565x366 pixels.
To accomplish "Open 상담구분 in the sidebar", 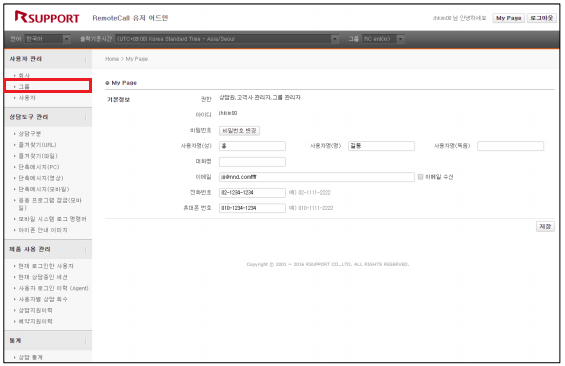I will (30, 134).
